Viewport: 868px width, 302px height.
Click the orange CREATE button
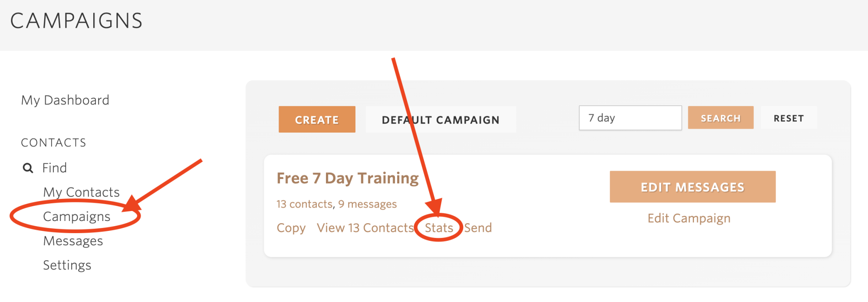point(317,119)
